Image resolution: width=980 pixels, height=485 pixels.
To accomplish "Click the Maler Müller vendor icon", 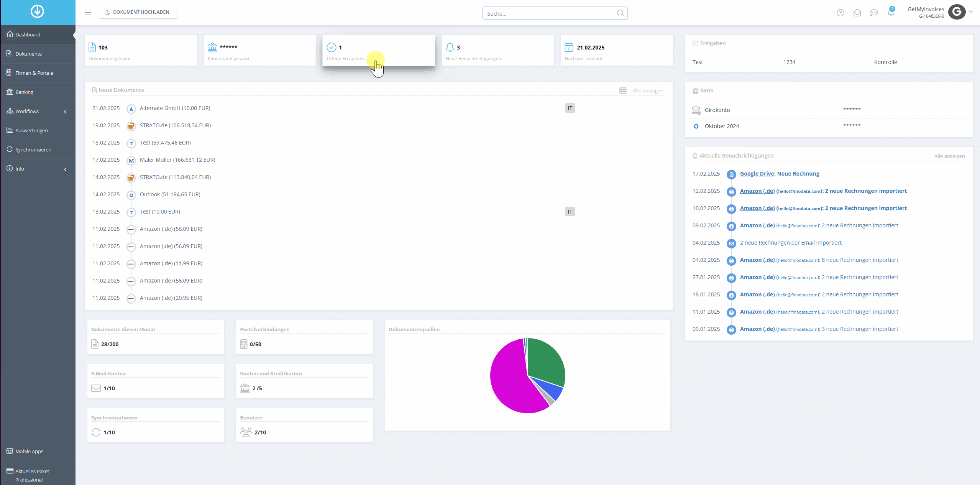I will point(131,161).
